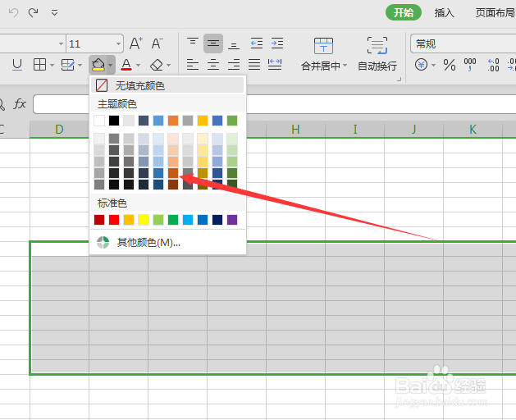Select column K header
516x420 pixels.
point(473,130)
